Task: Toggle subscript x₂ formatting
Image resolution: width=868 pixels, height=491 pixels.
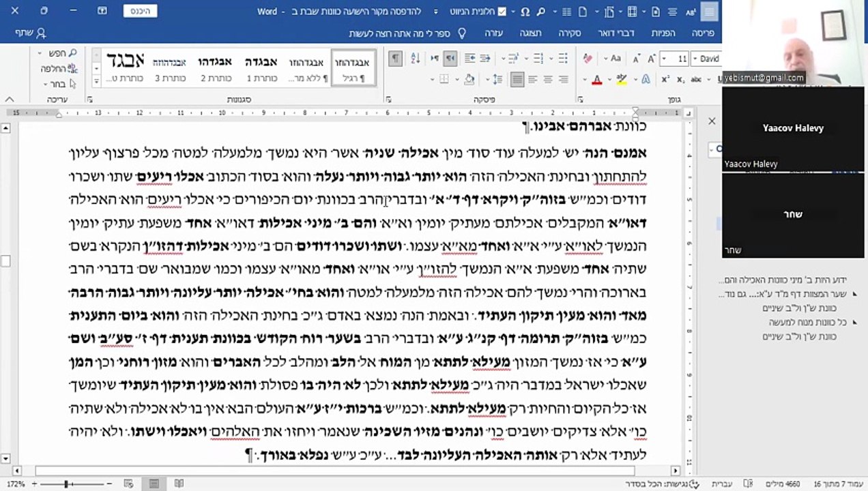Action: [680, 80]
